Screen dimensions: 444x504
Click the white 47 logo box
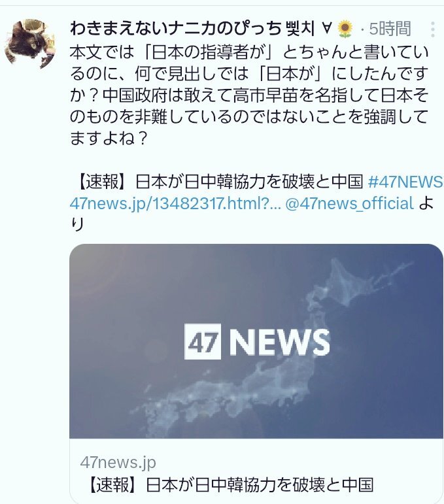pyautogui.click(x=203, y=341)
